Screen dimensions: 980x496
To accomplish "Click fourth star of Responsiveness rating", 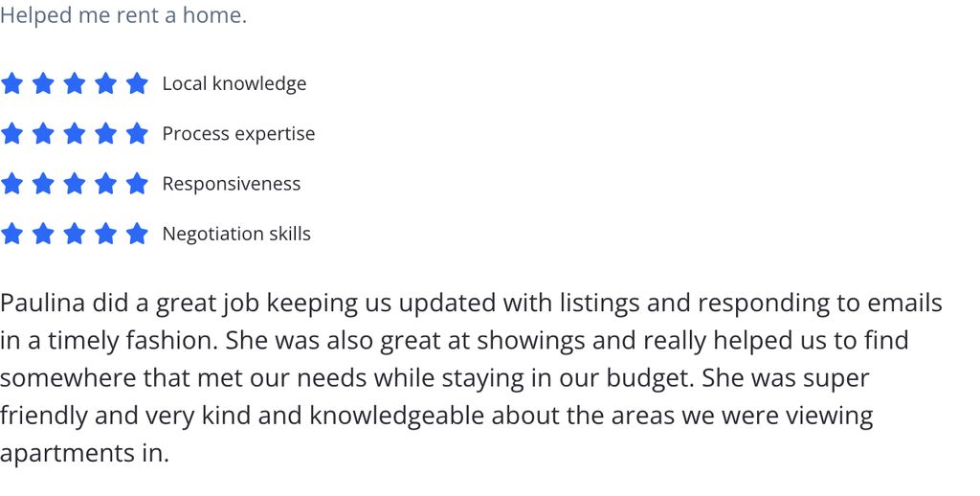I will coord(105,183).
